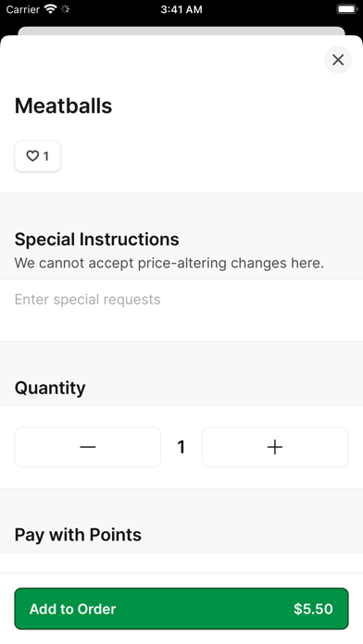363x644 pixels.
Task: Click the 3:41 AM clock
Action: (181, 9)
